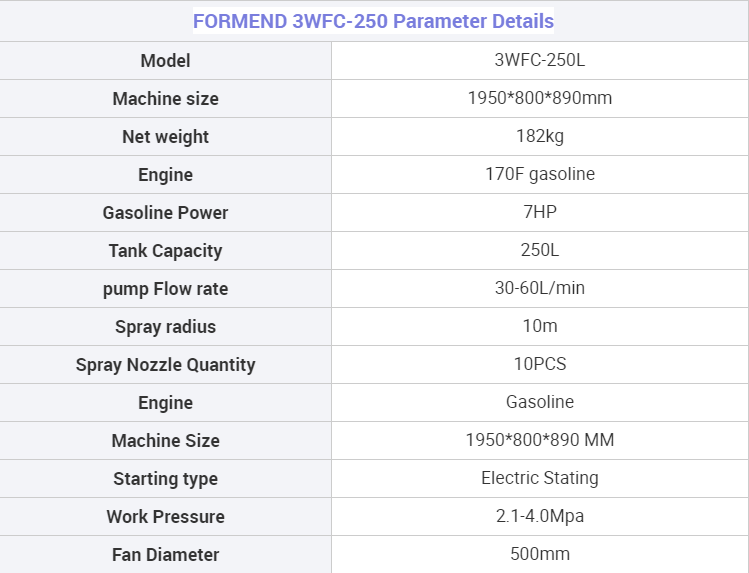This screenshot has width=749, height=573.
Task: Click the 250L tank capacity value
Action: (x=540, y=250)
